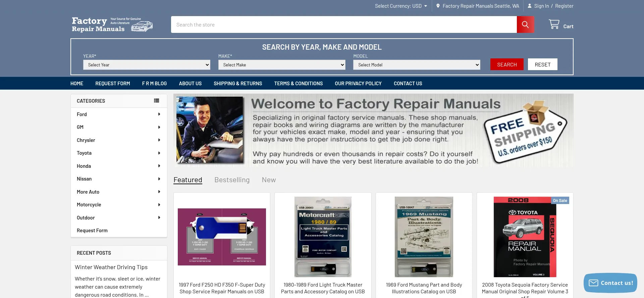The image size is (644, 298).
Task: Open the Toyota category link
Action: [84, 153]
